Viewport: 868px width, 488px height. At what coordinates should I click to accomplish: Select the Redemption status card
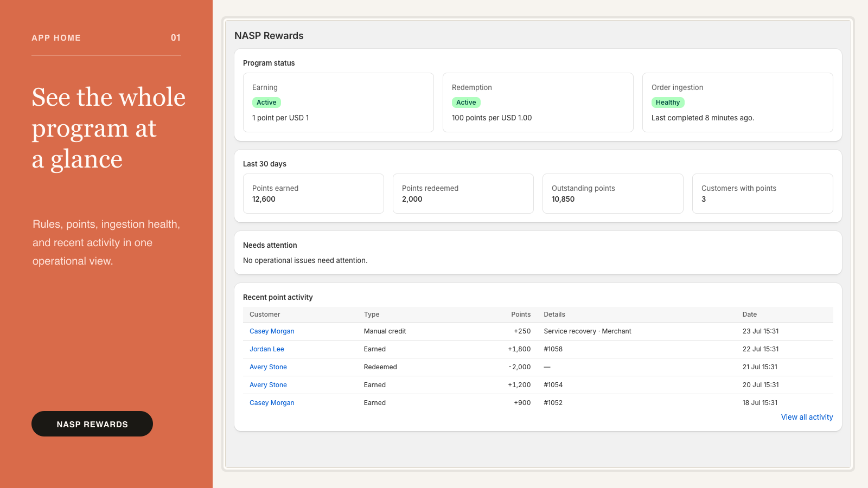(x=538, y=102)
